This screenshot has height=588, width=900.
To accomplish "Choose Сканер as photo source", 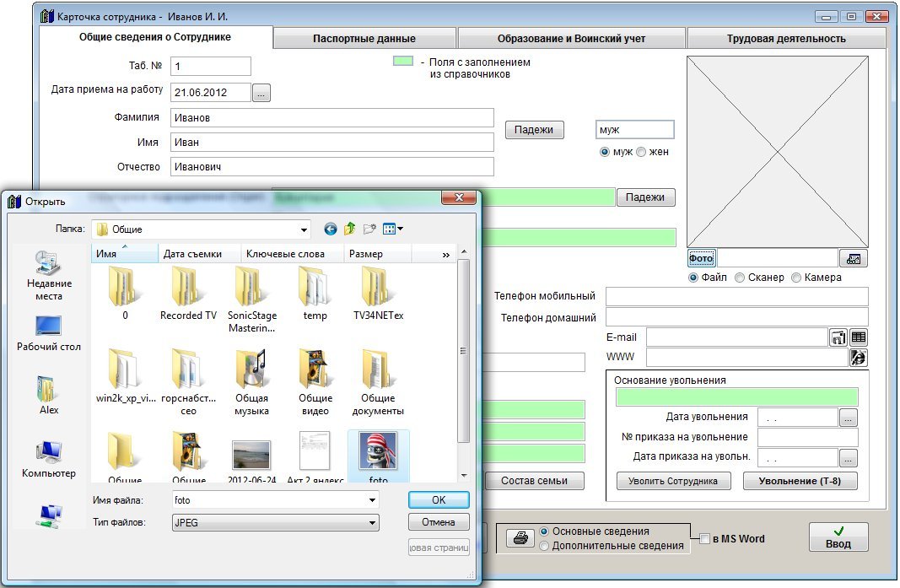I will tap(740, 278).
